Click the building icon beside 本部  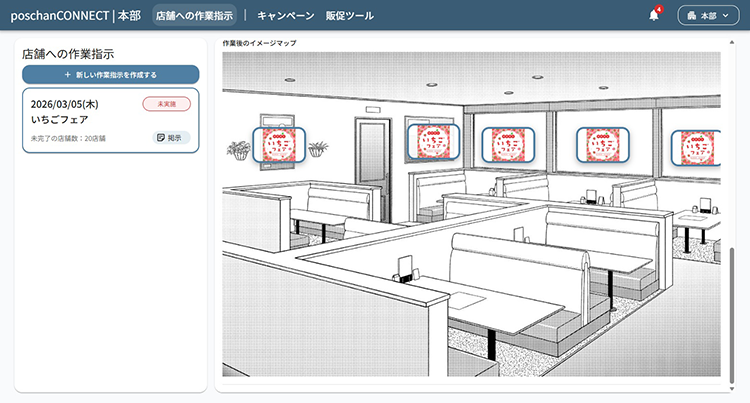[691, 16]
